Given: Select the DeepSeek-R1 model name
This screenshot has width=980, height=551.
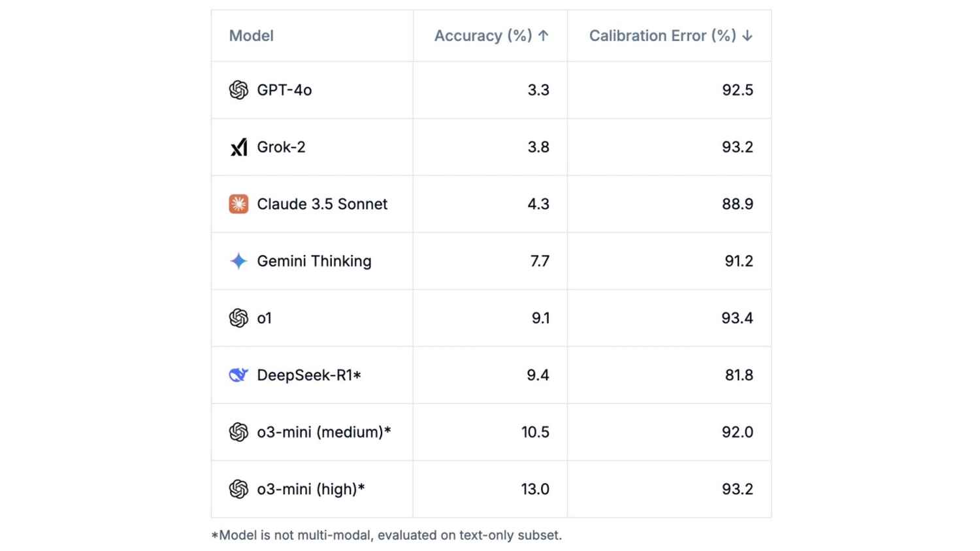Looking at the screenshot, I should click(x=308, y=375).
